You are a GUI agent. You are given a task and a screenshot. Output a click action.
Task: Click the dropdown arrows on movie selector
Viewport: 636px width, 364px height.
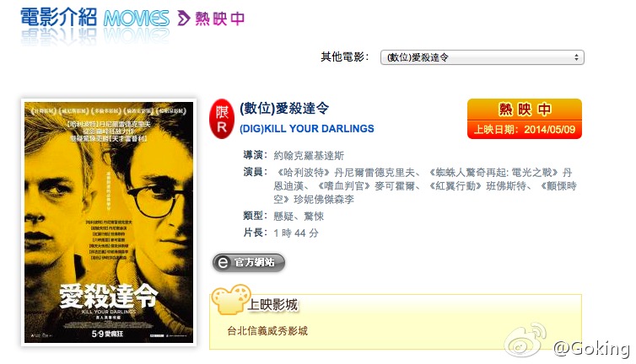coord(576,57)
